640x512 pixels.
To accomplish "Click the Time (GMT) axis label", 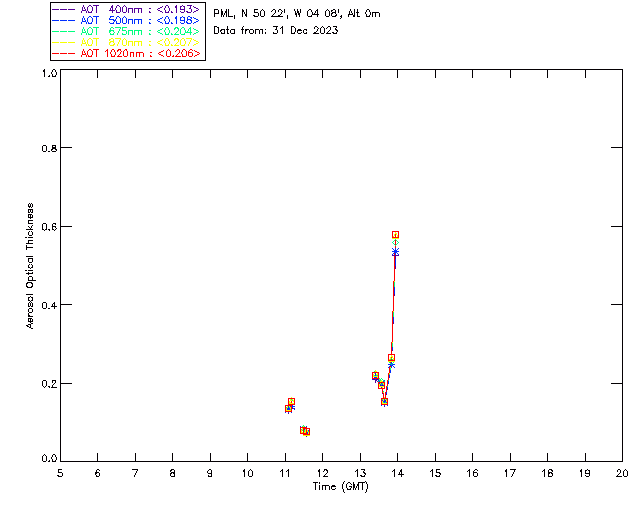I will click(340, 487).
